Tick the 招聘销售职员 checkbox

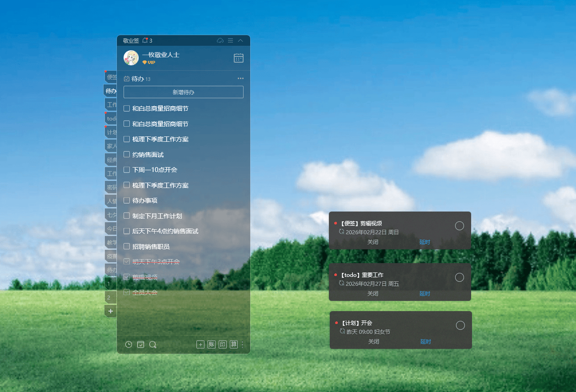[x=127, y=246]
